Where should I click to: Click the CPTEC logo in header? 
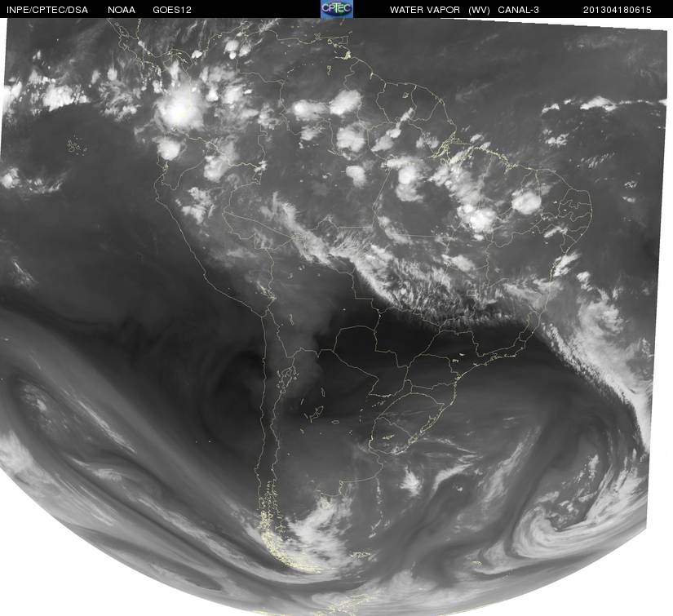point(337,9)
